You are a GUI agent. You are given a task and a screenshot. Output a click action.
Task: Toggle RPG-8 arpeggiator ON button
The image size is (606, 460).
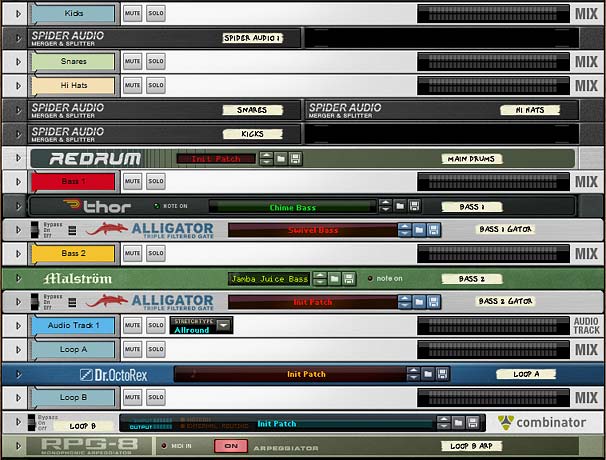[231, 446]
